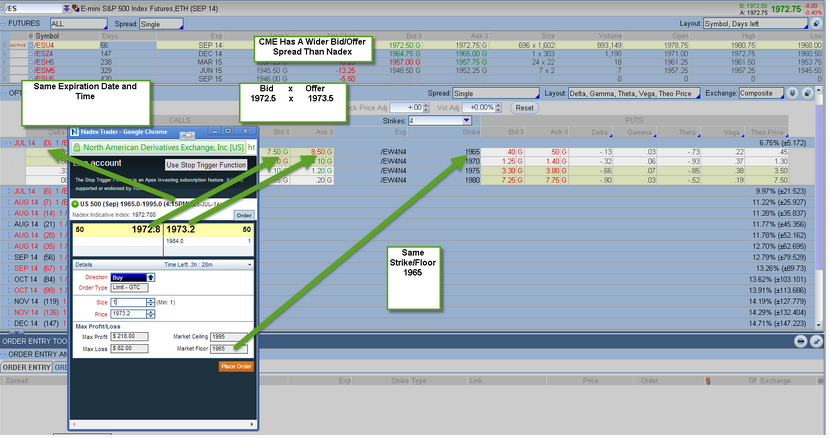Click the Order Type Limit - GTC field

coord(130,288)
